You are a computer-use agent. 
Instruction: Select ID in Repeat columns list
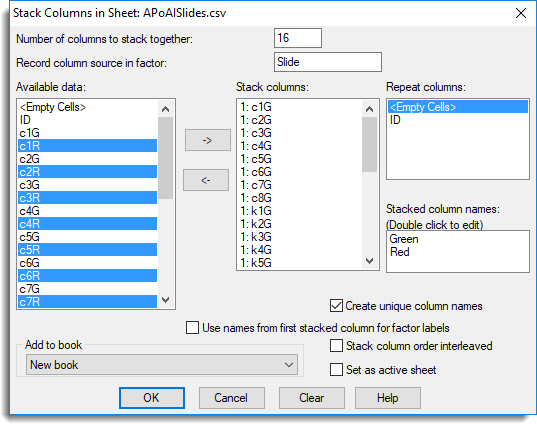click(x=458, y=120)
